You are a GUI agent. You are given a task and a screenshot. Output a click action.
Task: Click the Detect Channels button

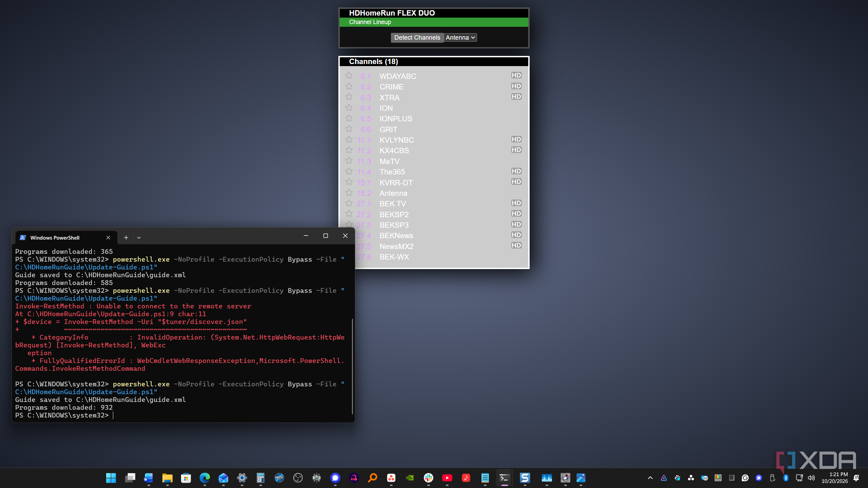point(417,38)
